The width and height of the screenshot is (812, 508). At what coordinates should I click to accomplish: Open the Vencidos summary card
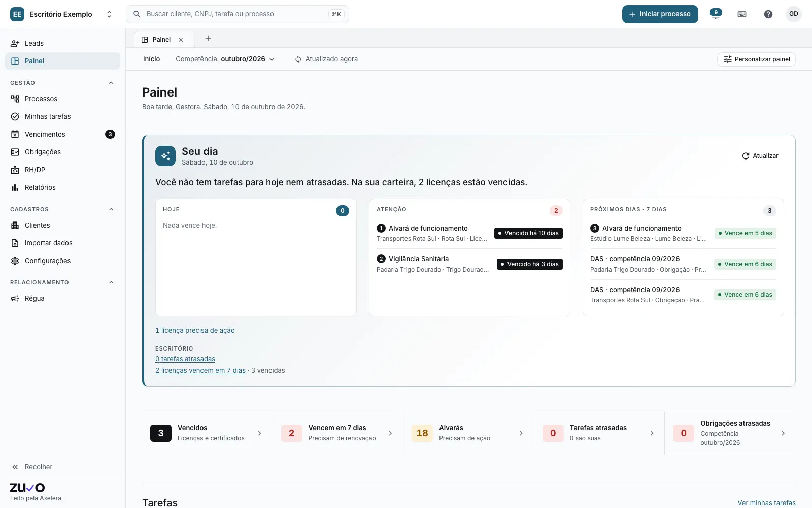tap(207, 433)
